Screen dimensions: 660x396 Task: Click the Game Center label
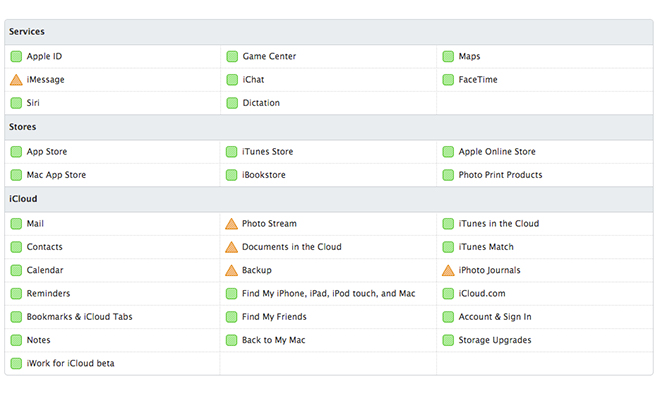pos(269,56)
